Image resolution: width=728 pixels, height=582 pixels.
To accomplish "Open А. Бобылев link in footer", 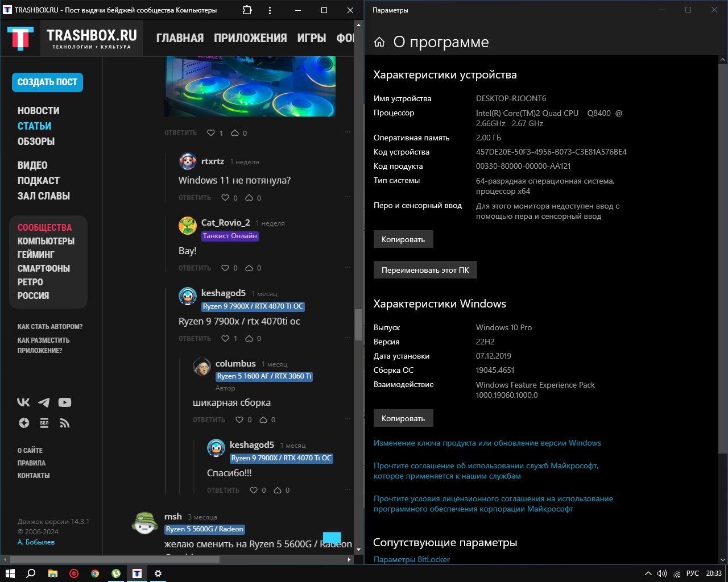I will pyautogui.click(x=36, y=542).
